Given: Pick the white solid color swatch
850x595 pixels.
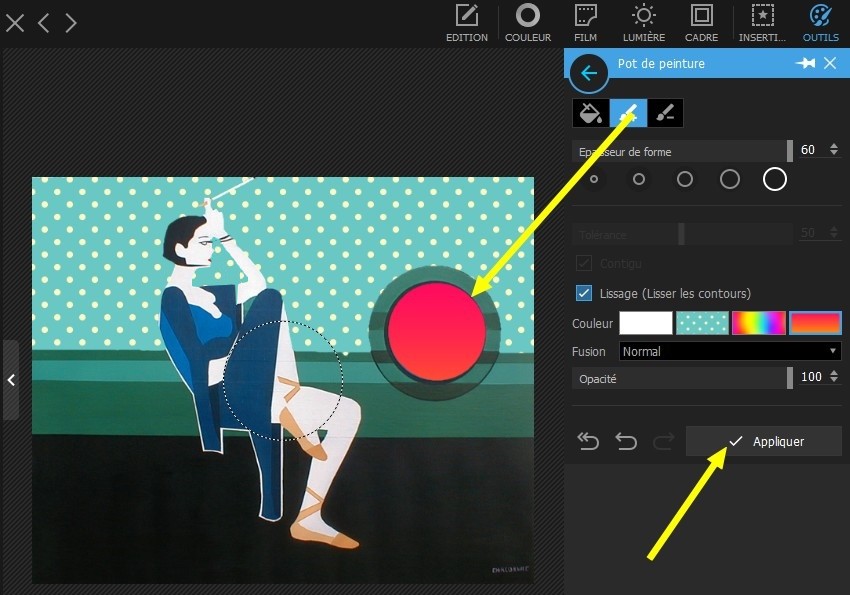Looking at the screenshot, I should tap(646, 323).
